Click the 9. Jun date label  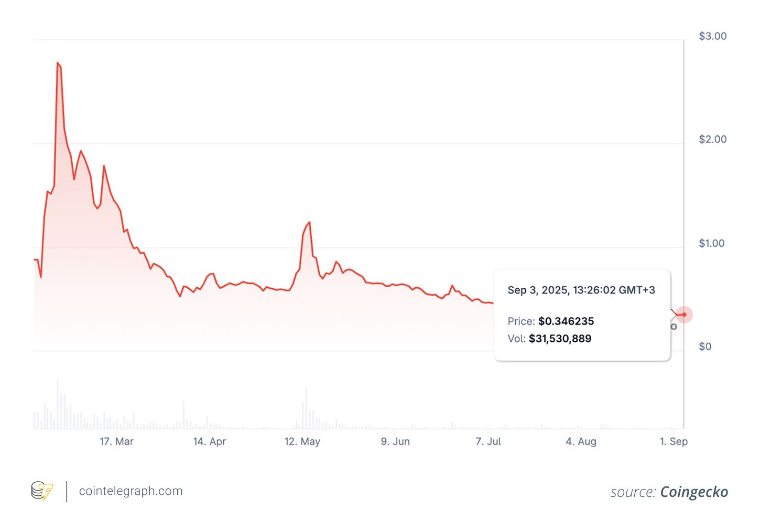coord(395,441)
